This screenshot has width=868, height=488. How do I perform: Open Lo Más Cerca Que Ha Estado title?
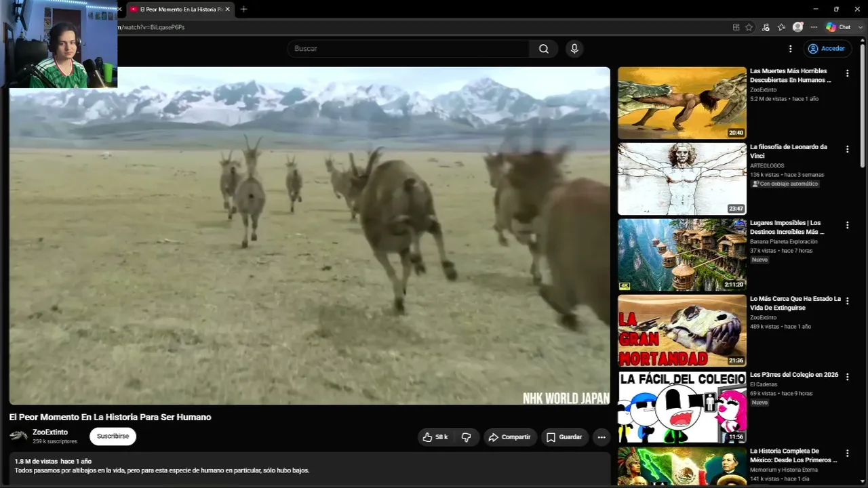click(x=795, y=303)
